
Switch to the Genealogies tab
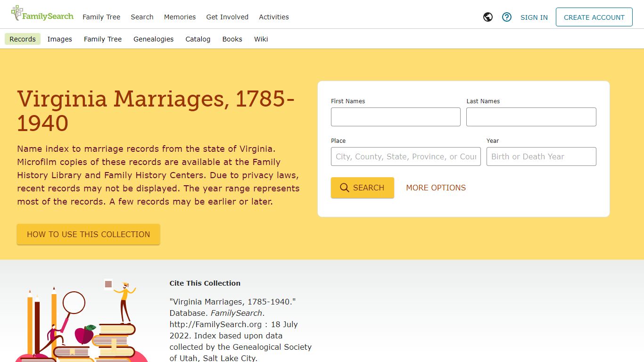pyautogui.click(x=154, y=39)
